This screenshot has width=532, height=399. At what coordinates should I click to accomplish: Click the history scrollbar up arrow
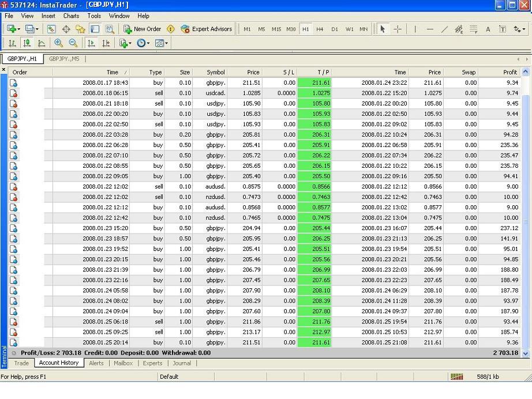[526, 71]
